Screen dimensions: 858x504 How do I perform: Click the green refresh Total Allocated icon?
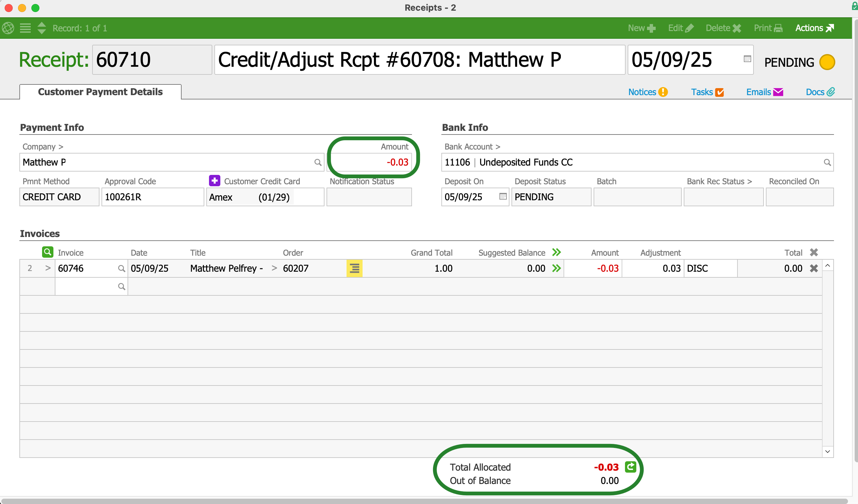point(630,467)
